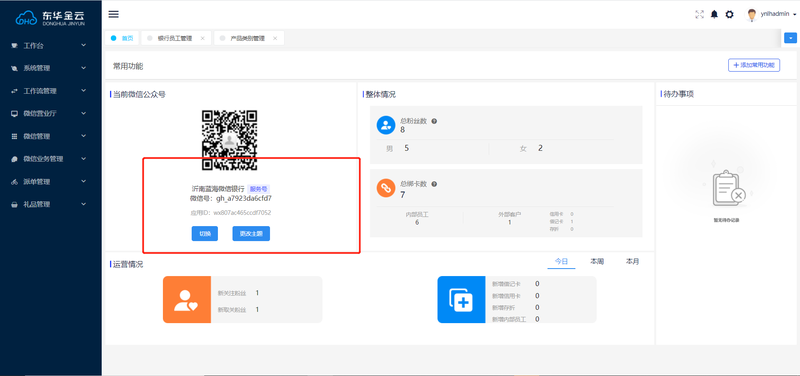The height and width of the screenshot is (376, 800).
Task: Expand the 礼品管理 menu chevron
Action: (84, 204)
